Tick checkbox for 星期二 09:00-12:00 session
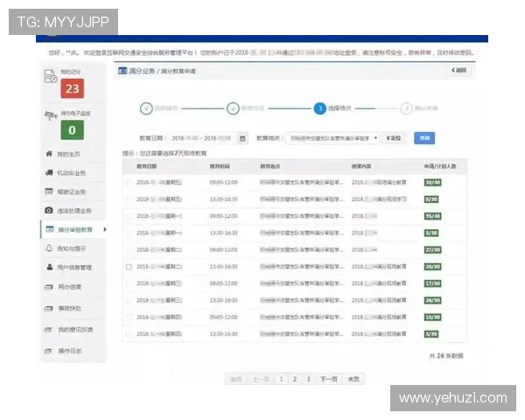The height and width of the screenshot is (420, 525). (x=129, y=250)
